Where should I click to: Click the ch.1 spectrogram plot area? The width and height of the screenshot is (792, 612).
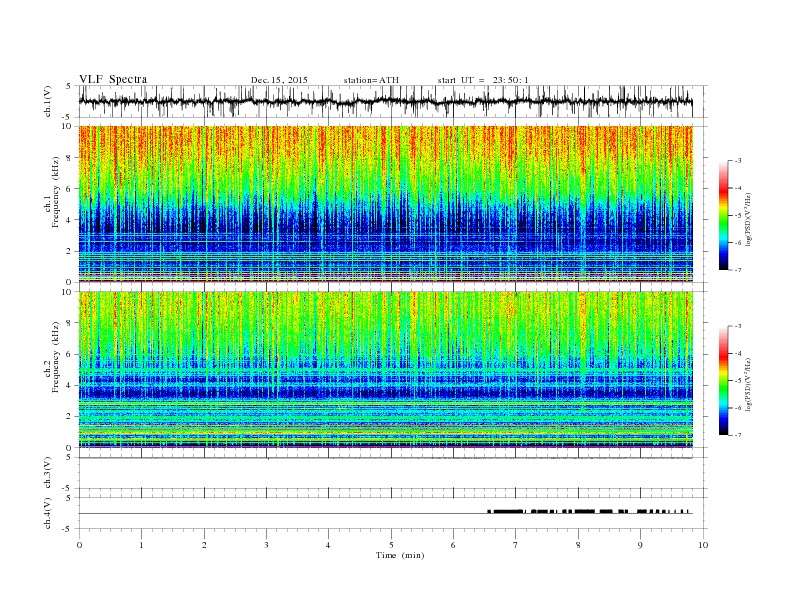pos(386,204)
